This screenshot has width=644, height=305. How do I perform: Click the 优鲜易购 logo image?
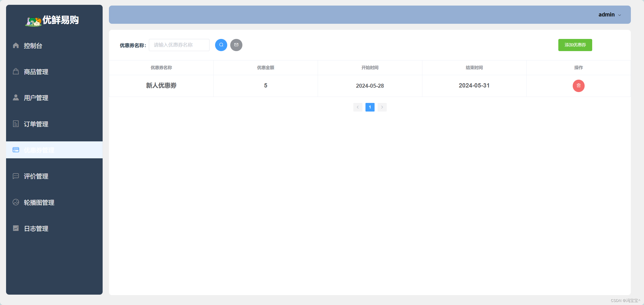tap(33, 21)
